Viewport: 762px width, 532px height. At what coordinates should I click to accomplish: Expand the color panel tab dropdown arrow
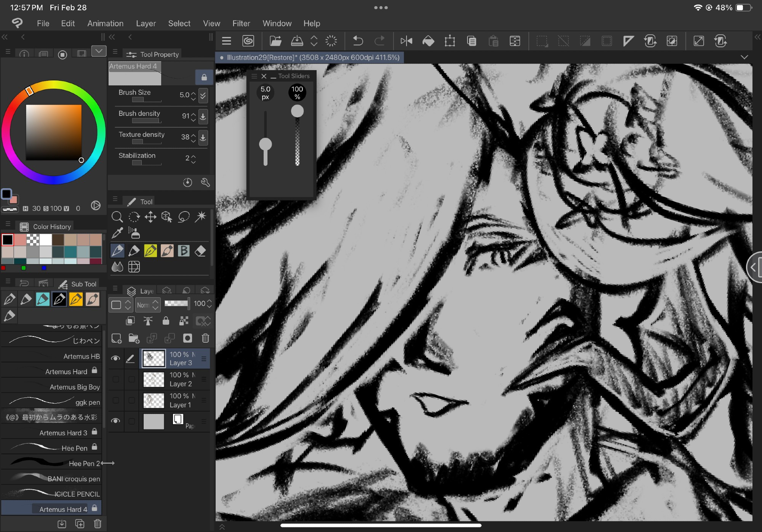click(99, 51)
